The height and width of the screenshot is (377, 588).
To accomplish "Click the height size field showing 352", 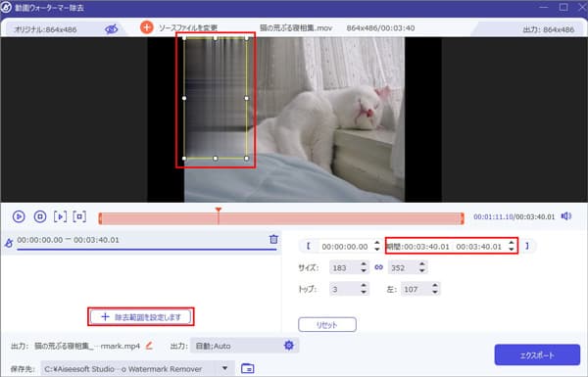I will click(x=403, y=268).
